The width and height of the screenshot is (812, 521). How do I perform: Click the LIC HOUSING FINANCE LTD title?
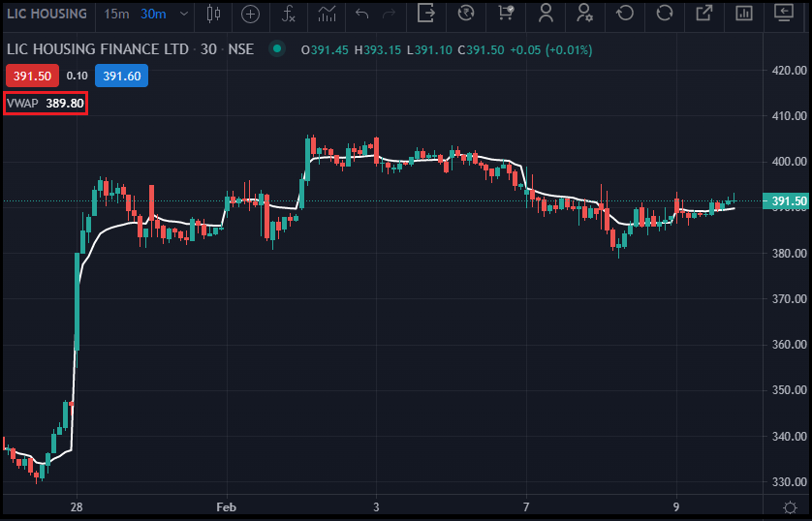click(x=98, y=49)
